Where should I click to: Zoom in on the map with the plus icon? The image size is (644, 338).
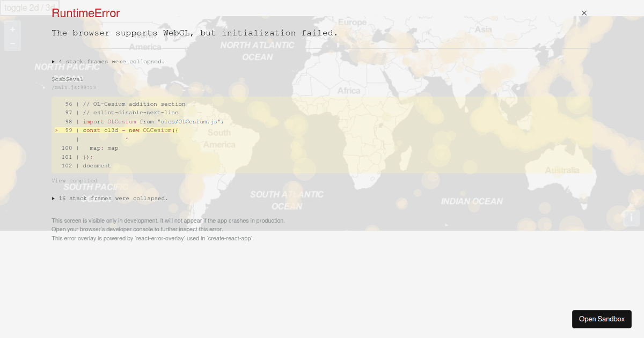tap(12, 28)
